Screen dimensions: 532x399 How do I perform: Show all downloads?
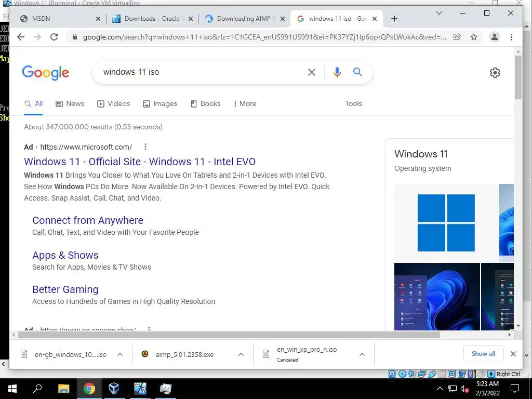click(x=484, y=354)
